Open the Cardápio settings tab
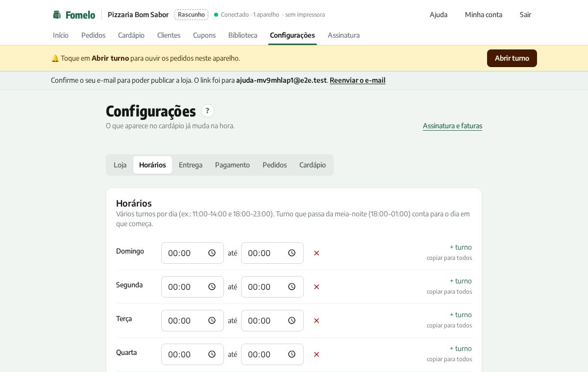 coord(313,165)
